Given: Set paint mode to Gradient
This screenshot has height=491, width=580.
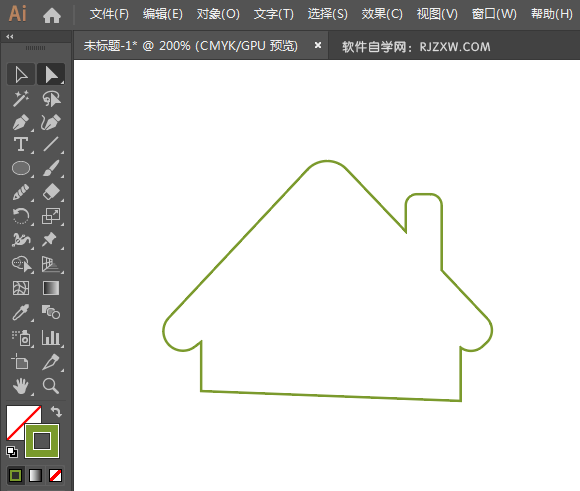Looking at the screenshot, I should point(36,475).
